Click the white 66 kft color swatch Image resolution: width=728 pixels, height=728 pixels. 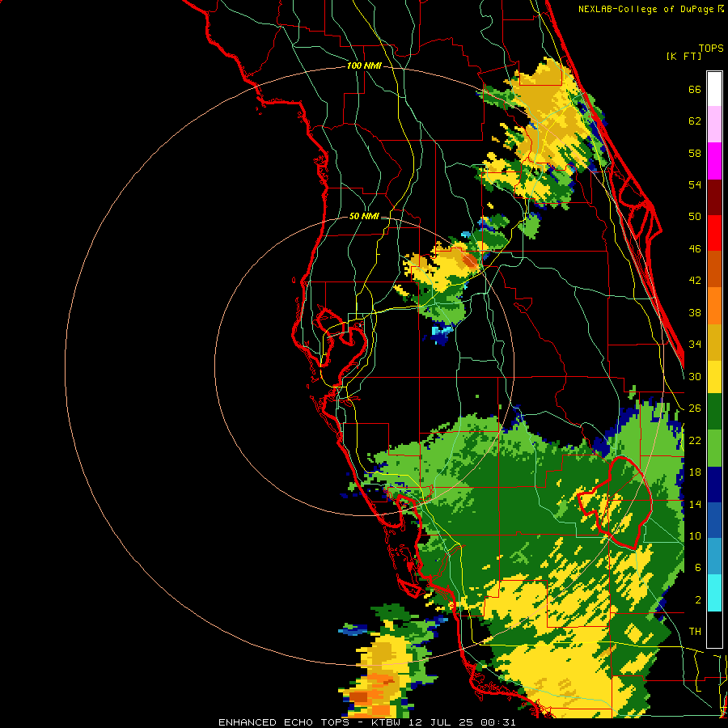pyautogui.click(x=714, y=89)
